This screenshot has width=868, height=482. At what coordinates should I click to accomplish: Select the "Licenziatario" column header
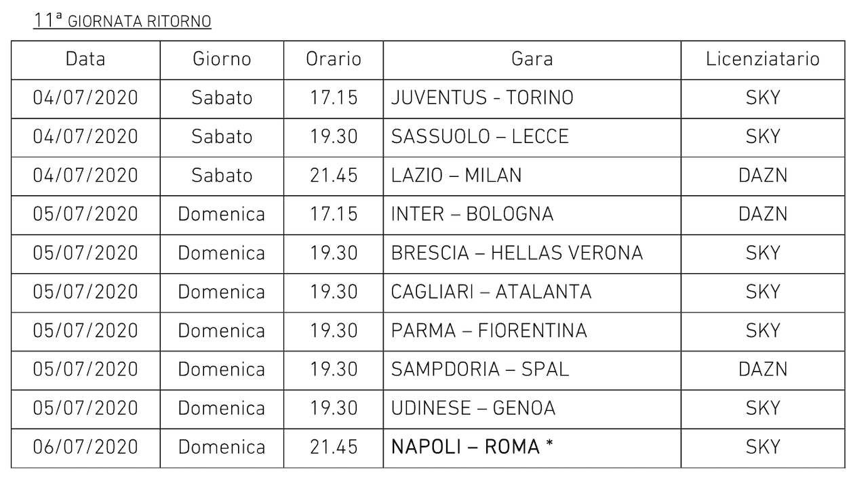click(x=763, y=59)
